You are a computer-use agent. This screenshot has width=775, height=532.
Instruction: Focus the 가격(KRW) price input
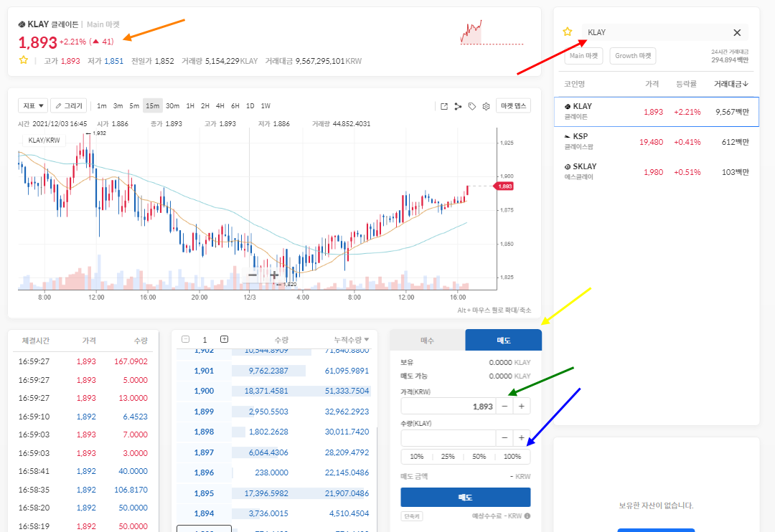click(448, 406)
